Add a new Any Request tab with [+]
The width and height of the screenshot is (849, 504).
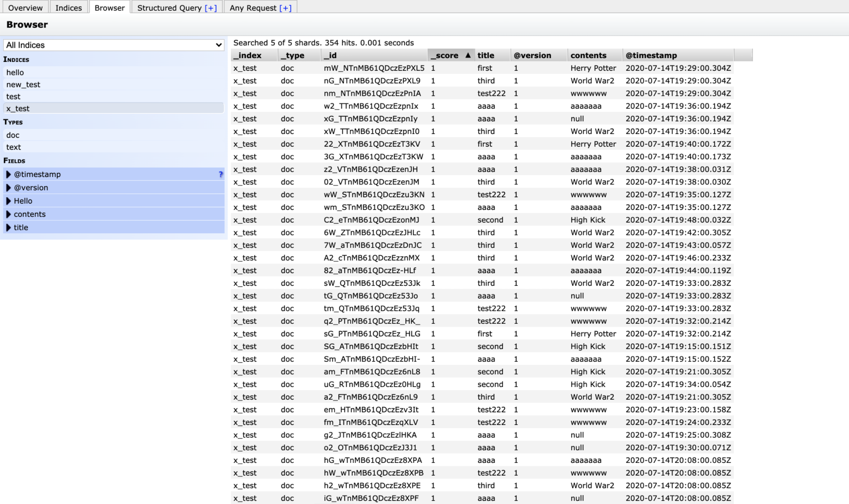285,8
